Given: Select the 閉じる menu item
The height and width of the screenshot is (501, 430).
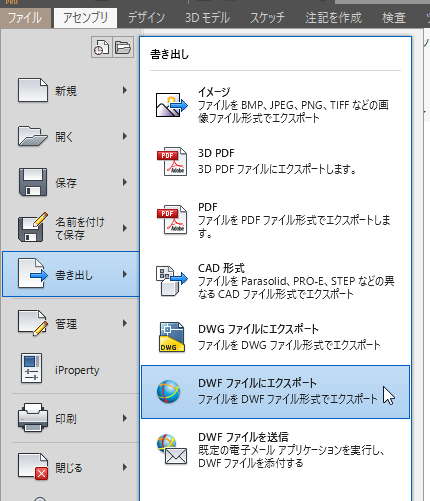Looking at the screenshot, I should click(x=71, y=467).
